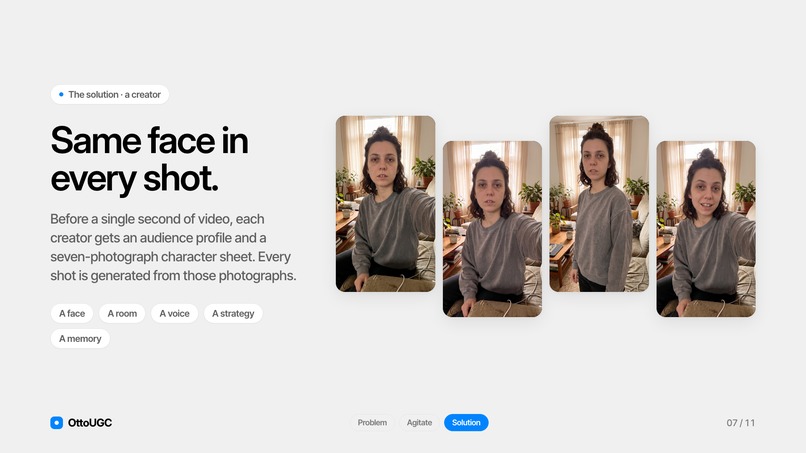Image resolution: width=806 pixels, height=453 pixels.
Task: Click the "A room" tag
Action: [x=122, y=313]
